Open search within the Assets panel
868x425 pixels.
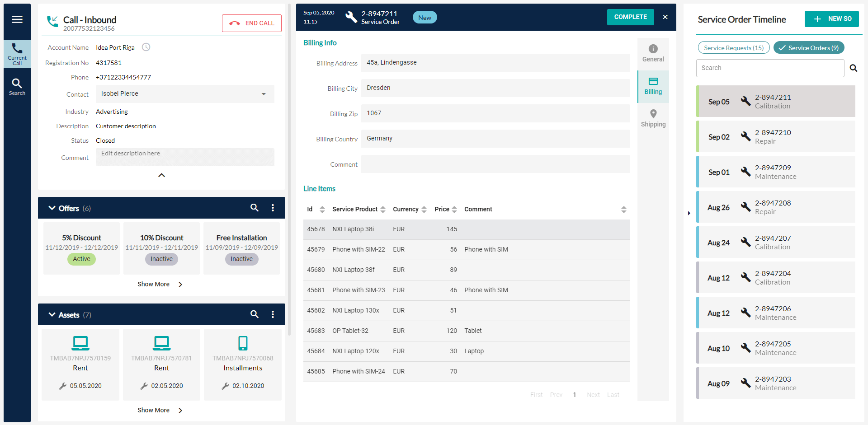click(x=255, y=314)
